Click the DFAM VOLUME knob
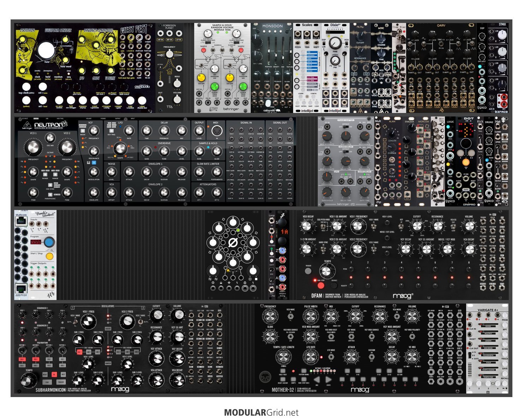Image resolution: width=523 pixels, height=420 pixels. pos(469,226)
